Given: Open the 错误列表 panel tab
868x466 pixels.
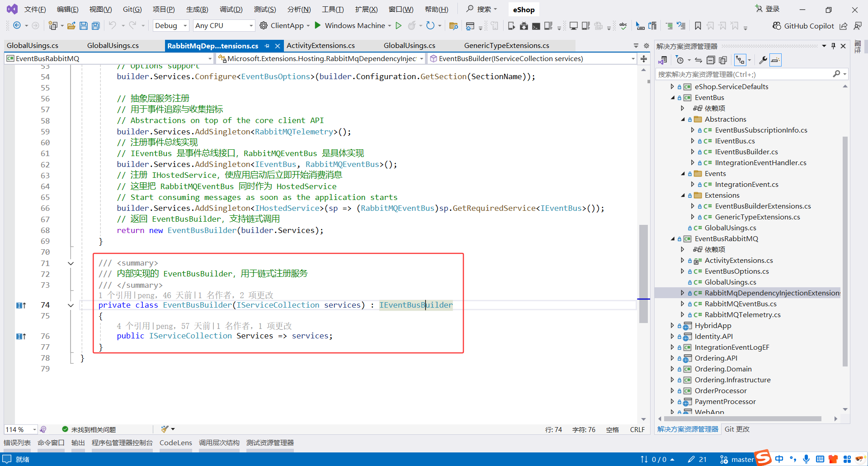Looking at the screenshot, I should pyautogui.click(x=17, y=443).
